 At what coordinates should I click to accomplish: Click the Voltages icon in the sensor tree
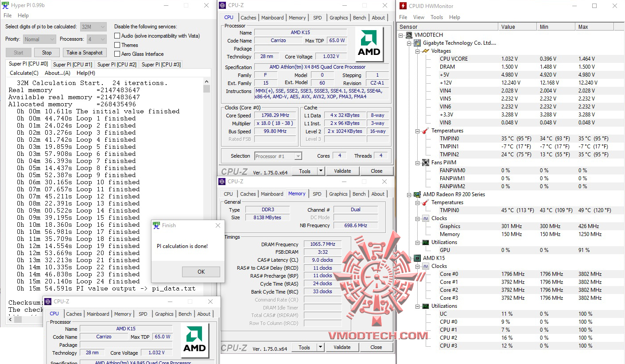(426, 51)
